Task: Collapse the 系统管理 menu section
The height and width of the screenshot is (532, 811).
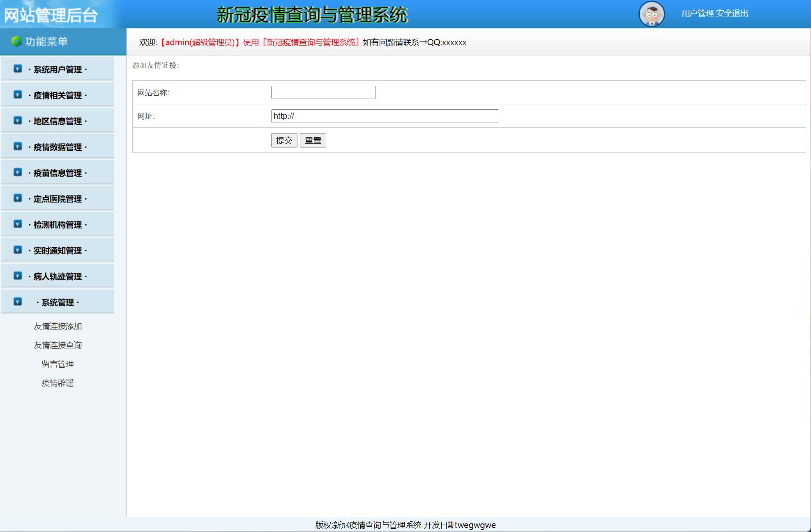Action: [x=58, y=302]
